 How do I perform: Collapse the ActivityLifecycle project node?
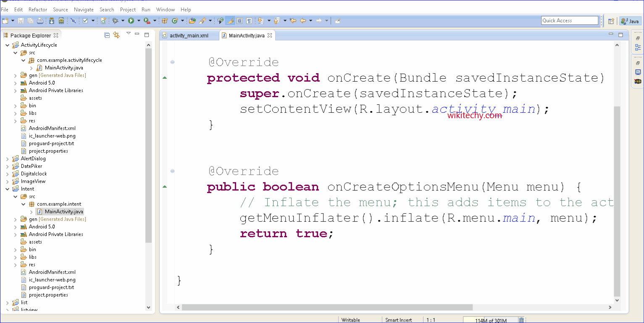[x=8, y=45]
